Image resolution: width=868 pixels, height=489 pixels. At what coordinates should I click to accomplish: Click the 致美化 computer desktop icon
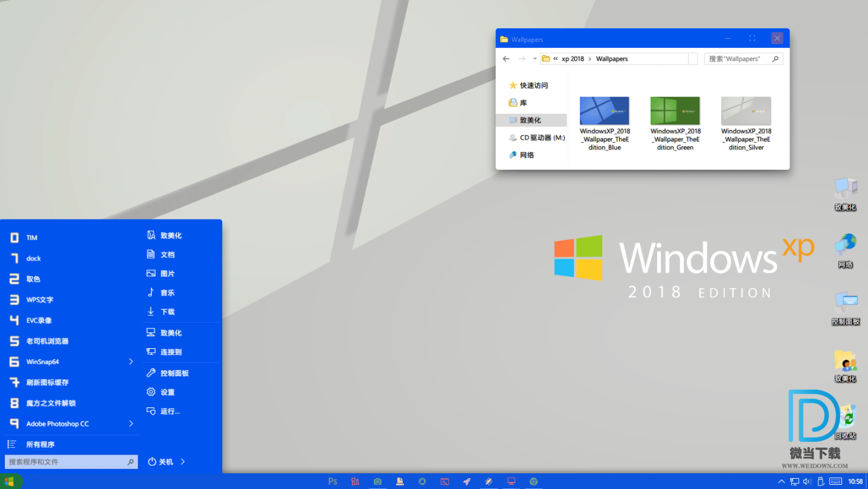pyautogui.click(x=846, y=195)
